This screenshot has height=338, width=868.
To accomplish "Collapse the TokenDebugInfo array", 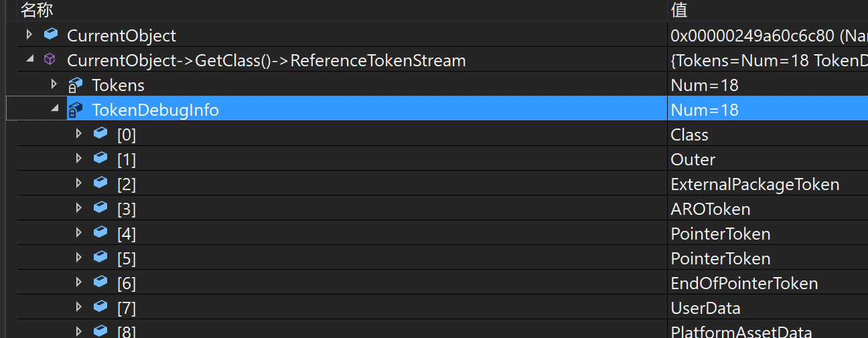I will 55,109.
